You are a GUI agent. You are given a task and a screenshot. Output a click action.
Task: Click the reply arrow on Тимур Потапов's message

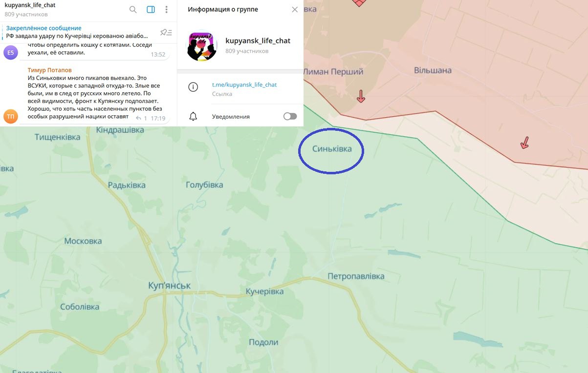click(139, 118)
